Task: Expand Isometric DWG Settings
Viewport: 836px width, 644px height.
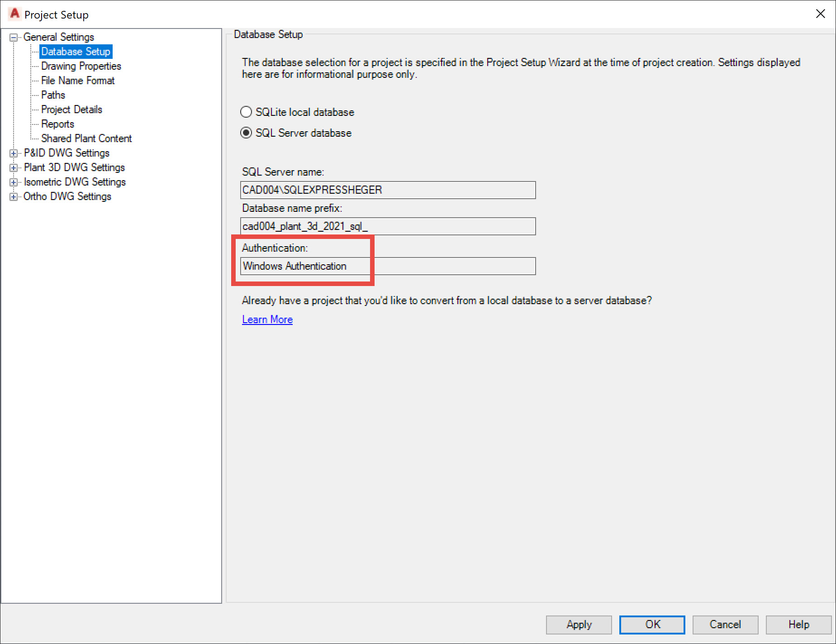Action: (14, 182)
